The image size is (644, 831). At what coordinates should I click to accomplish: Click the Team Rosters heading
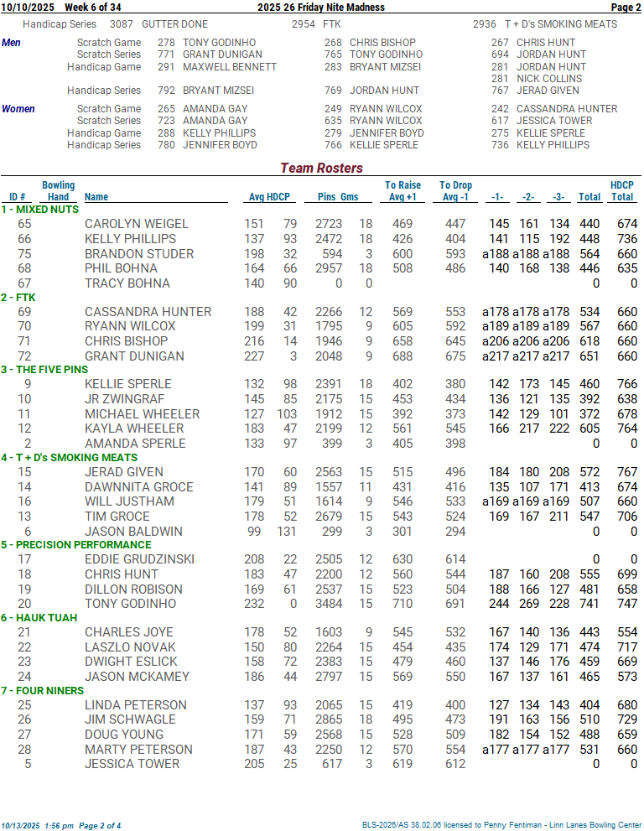(x=321, y=169)
